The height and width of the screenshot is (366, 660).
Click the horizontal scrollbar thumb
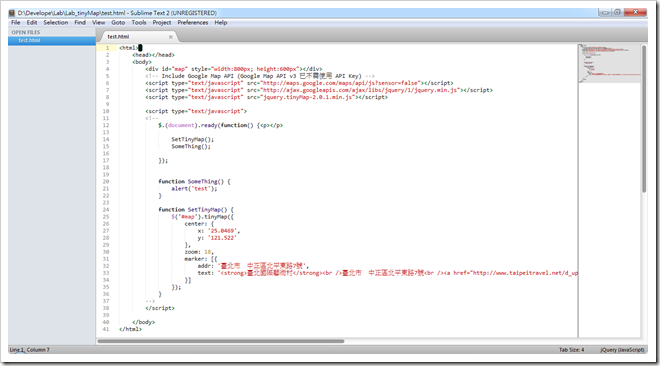coord(221,341)
